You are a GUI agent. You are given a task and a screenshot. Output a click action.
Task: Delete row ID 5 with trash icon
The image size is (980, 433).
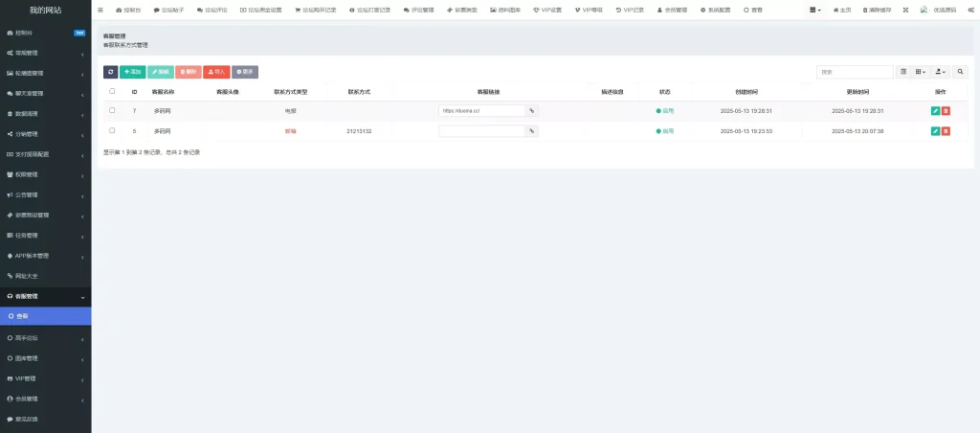946,131
